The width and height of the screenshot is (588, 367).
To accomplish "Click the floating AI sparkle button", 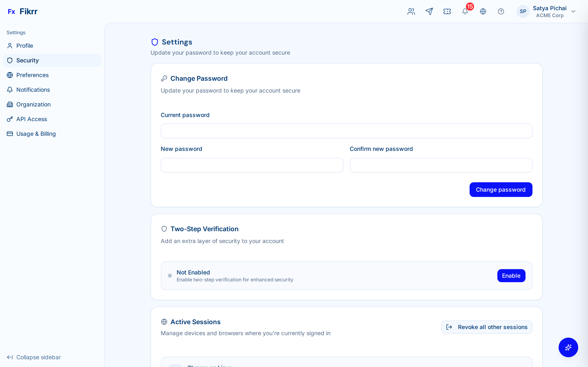I will point(568,347).
